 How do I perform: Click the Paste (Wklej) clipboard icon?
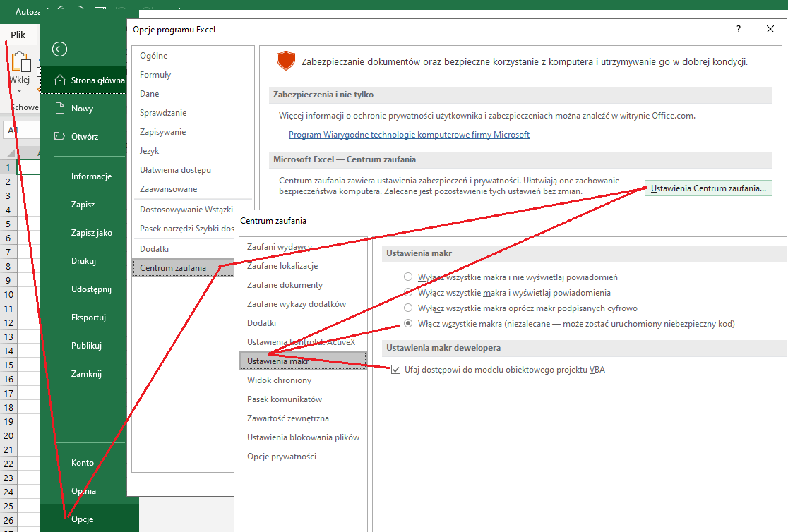(x=20, y=61)
